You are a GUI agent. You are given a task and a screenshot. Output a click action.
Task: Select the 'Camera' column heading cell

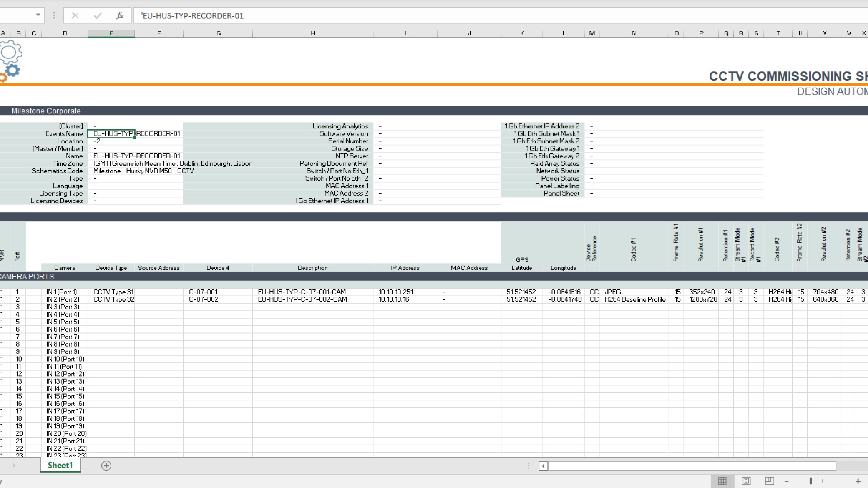[x=65, y=268]
